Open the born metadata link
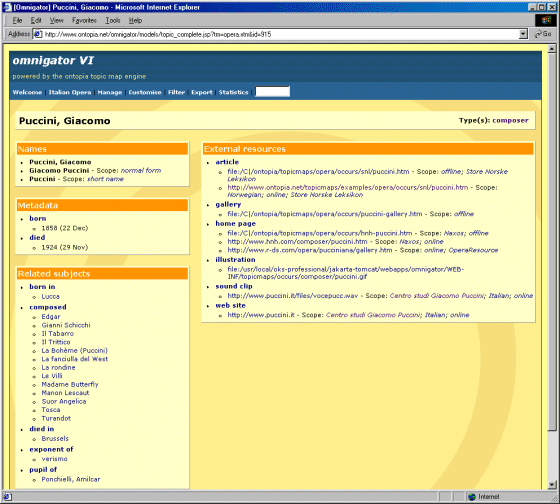Viewport: 560px width, 504px height. click(x=38, y=218)
